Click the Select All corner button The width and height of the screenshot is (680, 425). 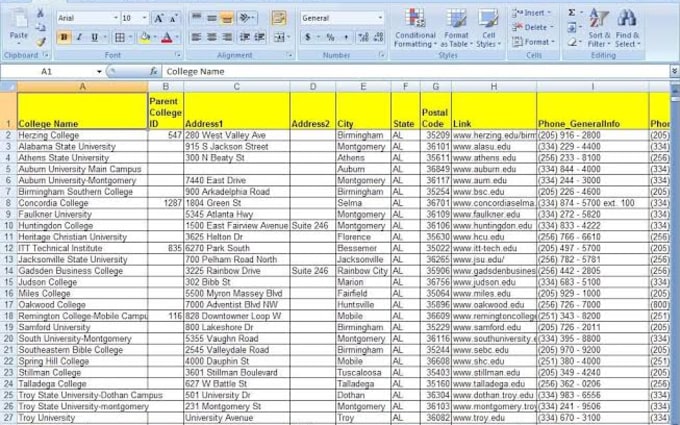9,87
